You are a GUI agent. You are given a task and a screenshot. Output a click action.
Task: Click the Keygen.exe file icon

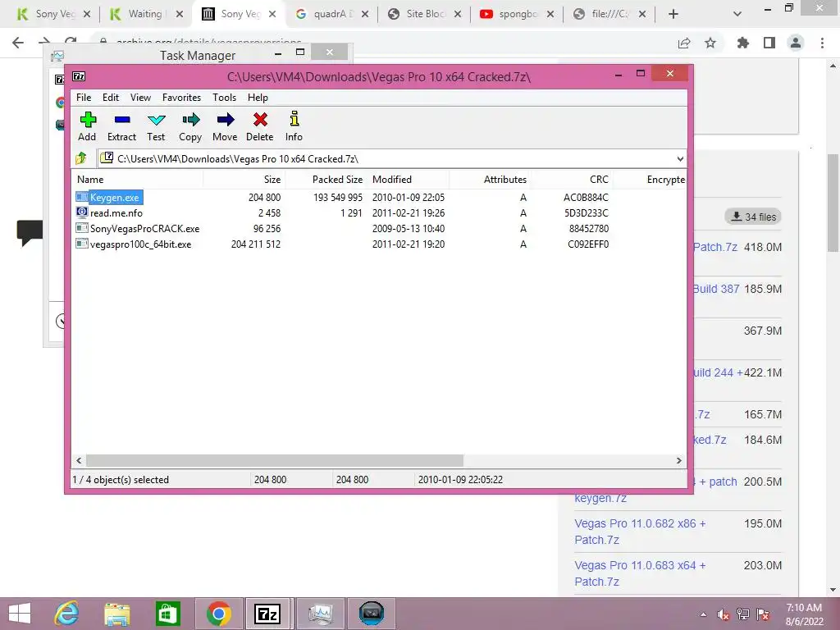[81, 197]
